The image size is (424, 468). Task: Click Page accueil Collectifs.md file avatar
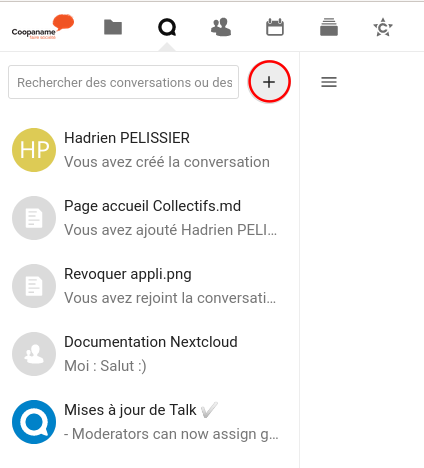click(34, 218)
